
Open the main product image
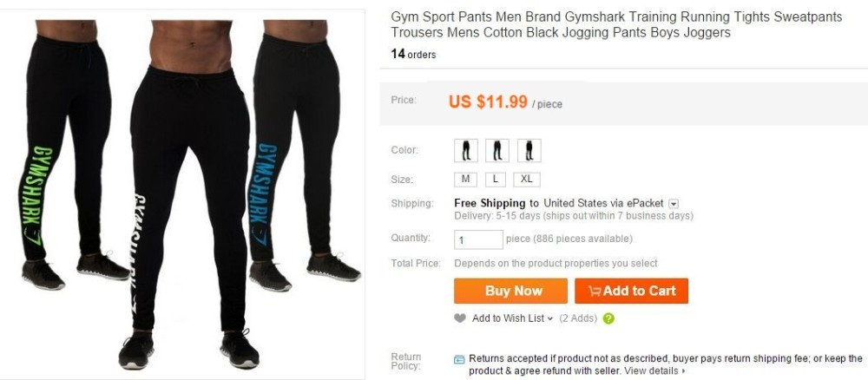tap(182, 194)
